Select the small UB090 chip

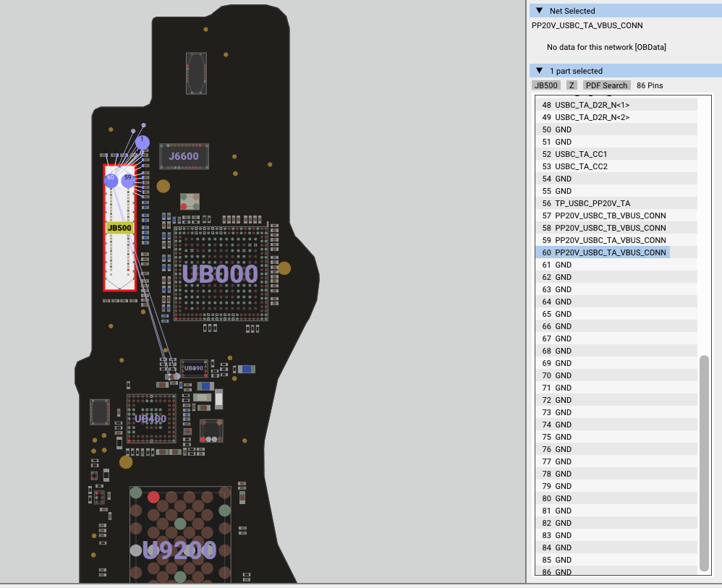[x=194, y=368]
